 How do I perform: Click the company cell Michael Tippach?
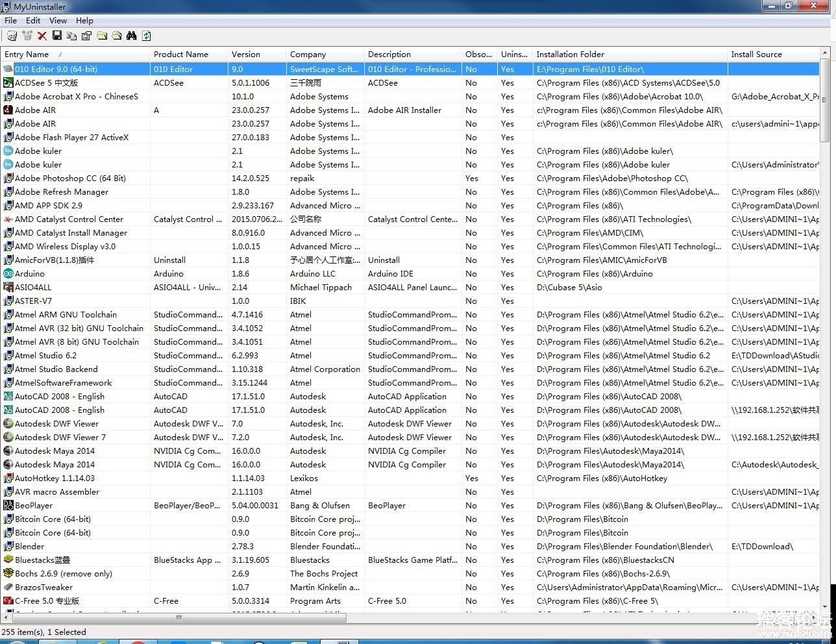click(x=321, y=287)
